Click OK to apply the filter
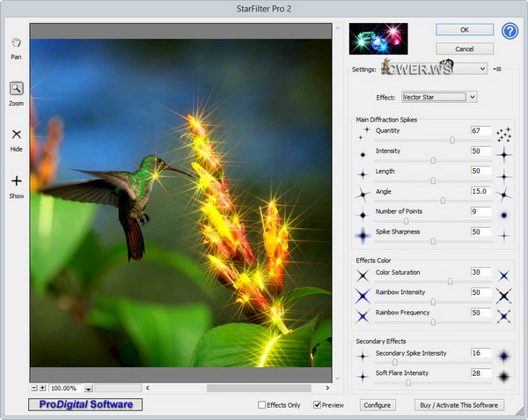Viewport: 528px width, 420px height. [465, 29]
